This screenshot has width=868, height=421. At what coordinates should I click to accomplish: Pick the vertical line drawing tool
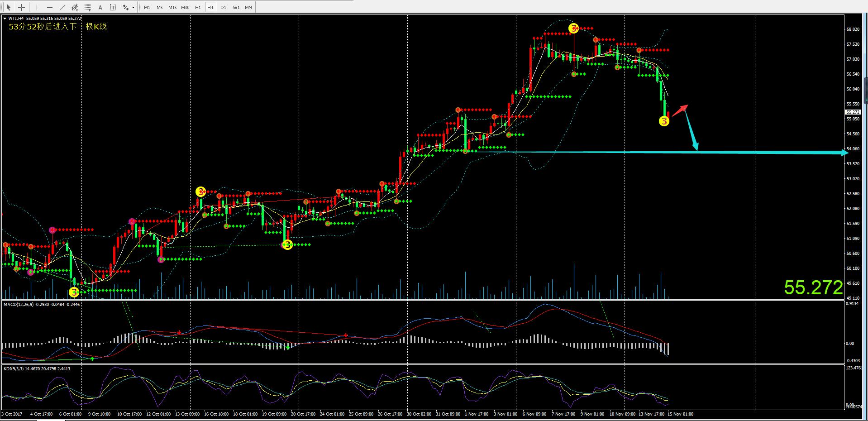click(x=37, y=7)
